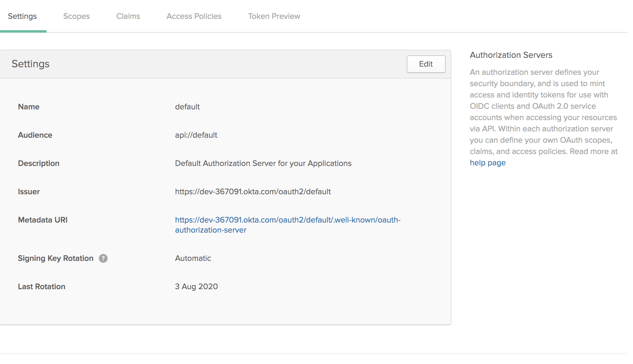Click the Last Rotation date 3 Aug 2020
This screenshot has width=633, height=364.
click(x=196, y=287)
